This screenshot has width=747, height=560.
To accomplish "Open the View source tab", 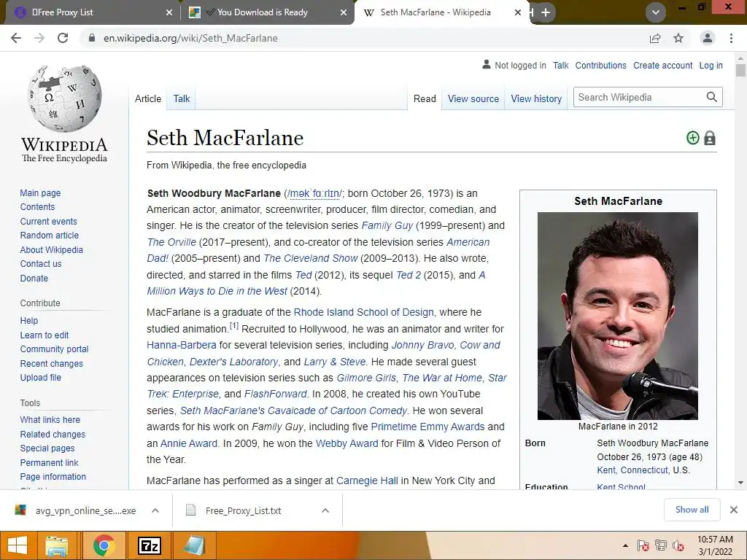I will pos(473,98).
